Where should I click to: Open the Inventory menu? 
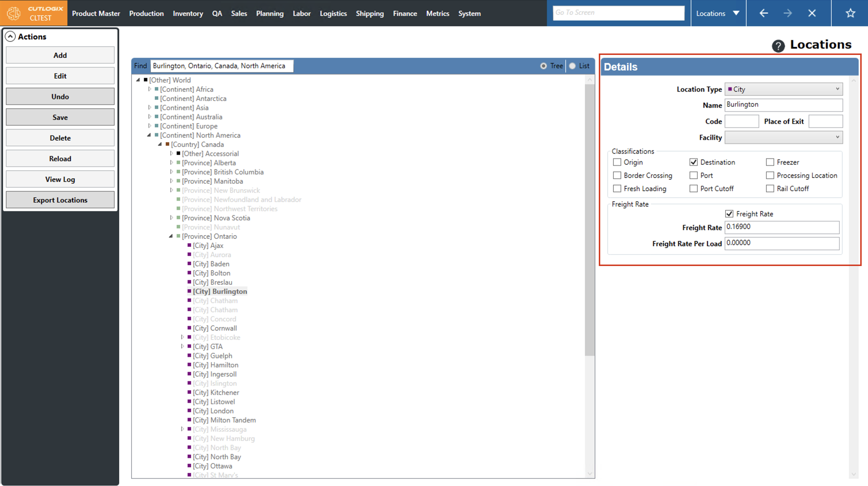pyautogui.click(x=188, y=14)
